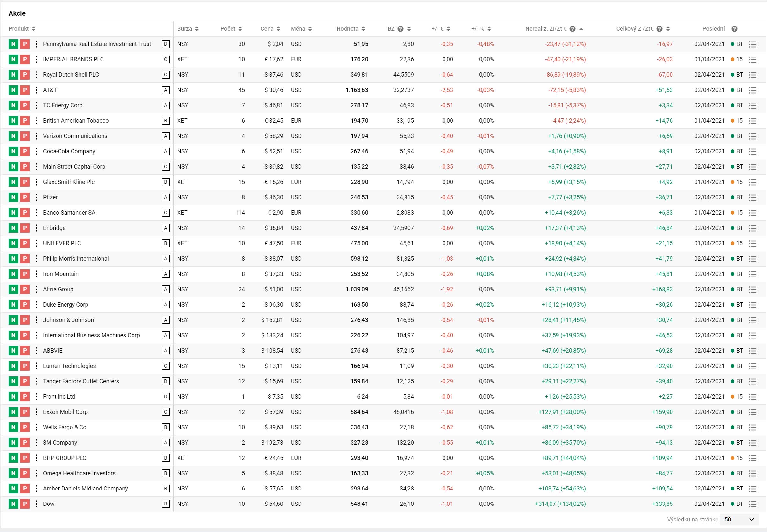Open three-dot menu for Tanger Factory Outlet Centers
Screen dimensions: 767x532
[x=36, y=381]
